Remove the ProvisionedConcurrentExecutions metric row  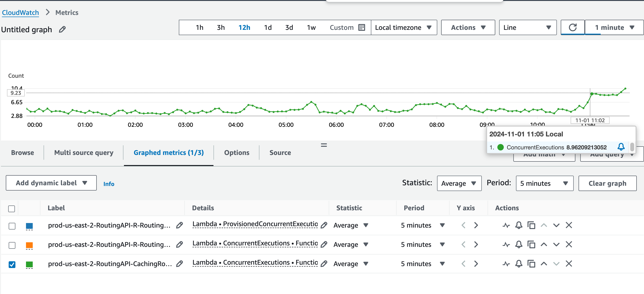569,225
